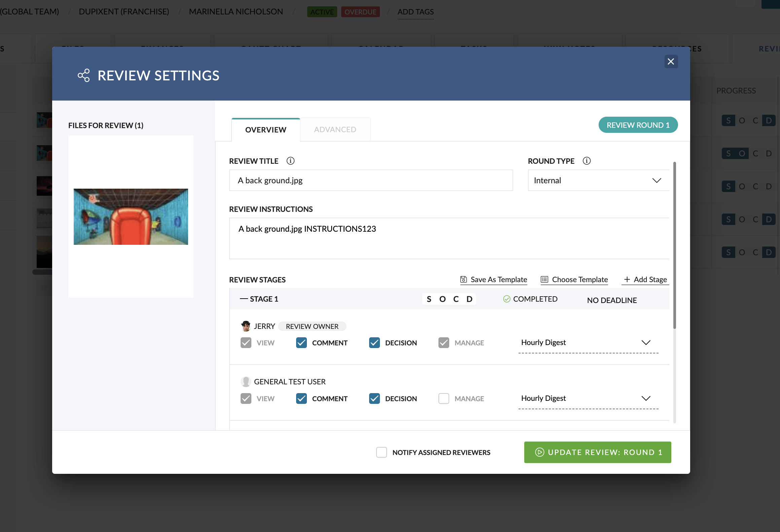Toggle Jerry's Comment checkbox
780x532 pixels.
tap(302, 343)
